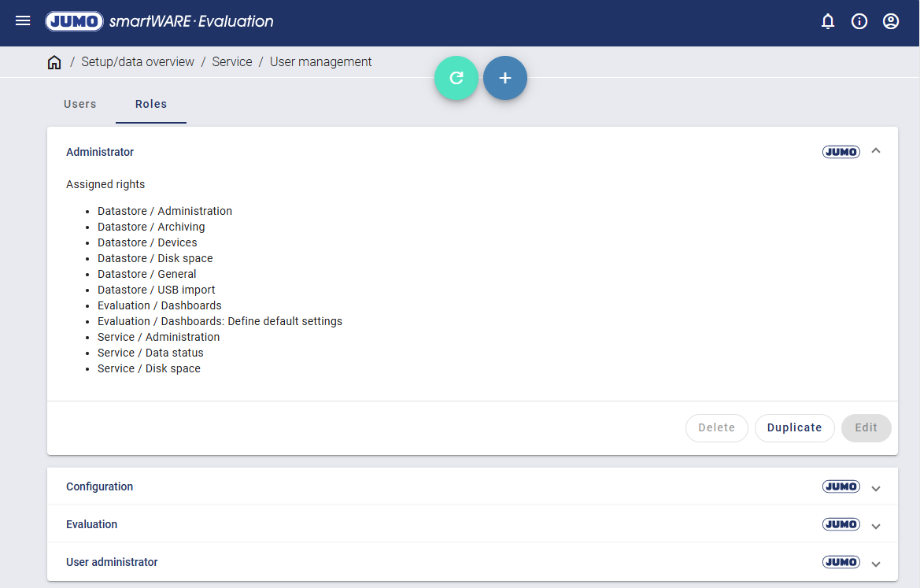Expand the User administrator role

click(x=876, y=564)
